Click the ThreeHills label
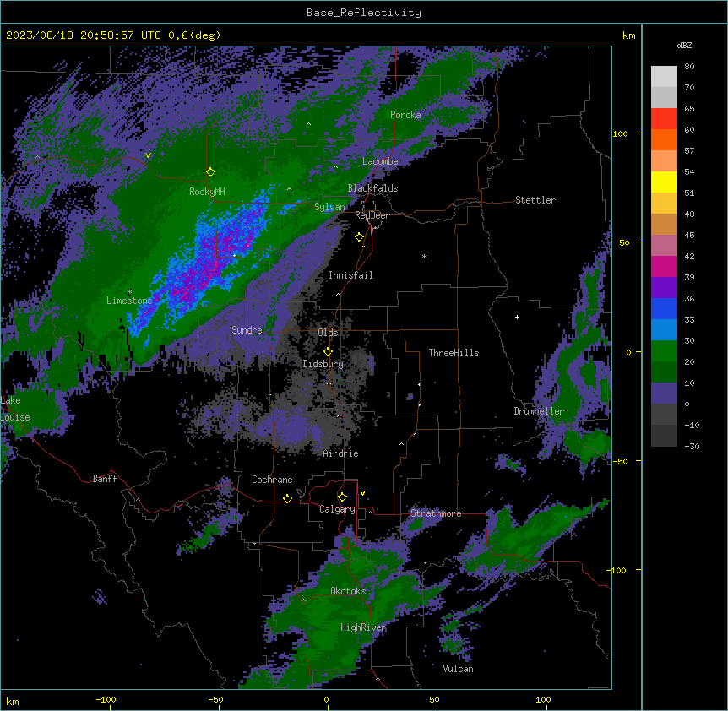Screen dimensions: 728x711 [454, 353]
